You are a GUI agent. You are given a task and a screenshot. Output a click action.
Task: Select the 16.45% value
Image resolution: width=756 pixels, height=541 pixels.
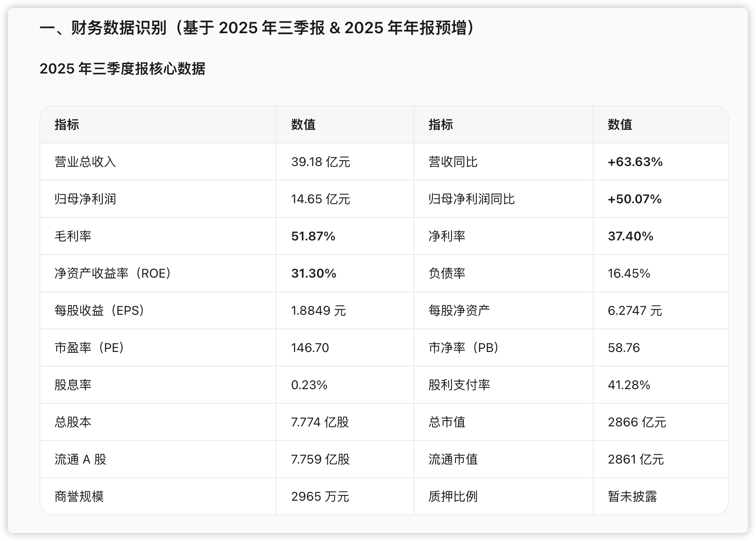coord(629,273)
